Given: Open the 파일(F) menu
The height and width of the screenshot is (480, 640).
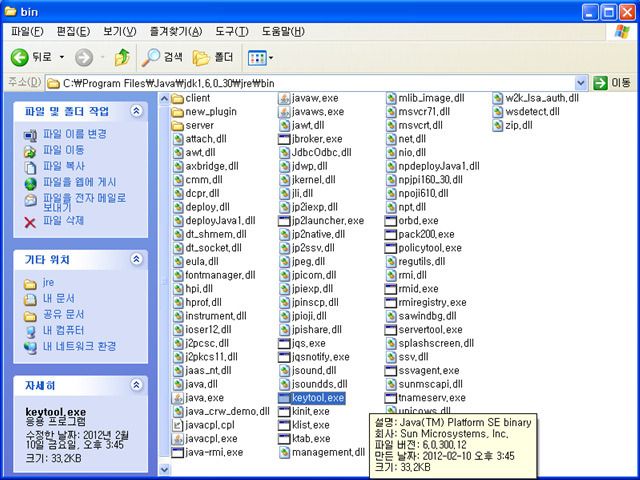Looking at the screenshot, I should pyautogui.click(x=27, y=31).
